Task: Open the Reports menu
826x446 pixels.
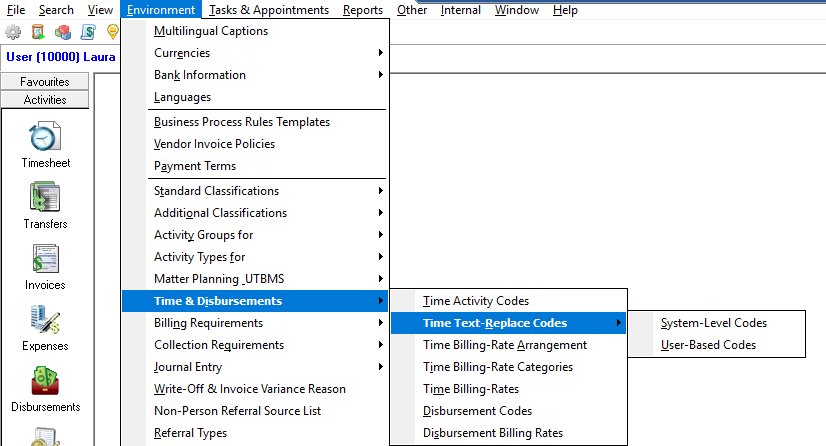Action: 362,10
